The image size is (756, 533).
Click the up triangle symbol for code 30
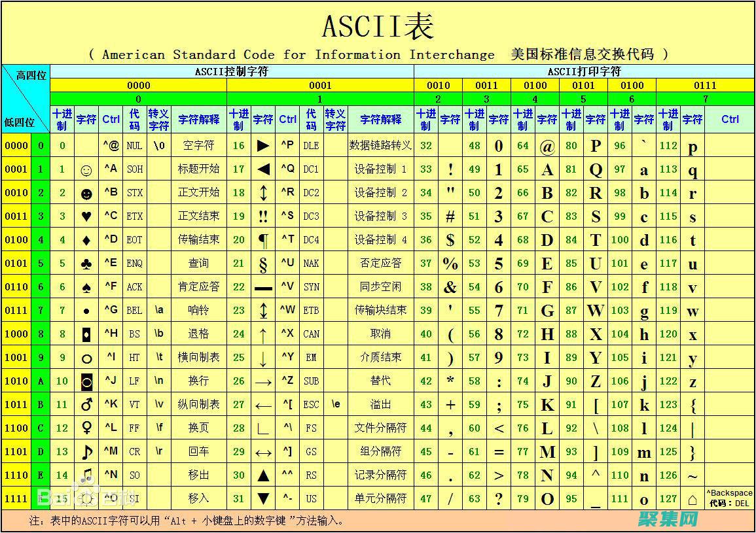point(262,475)
